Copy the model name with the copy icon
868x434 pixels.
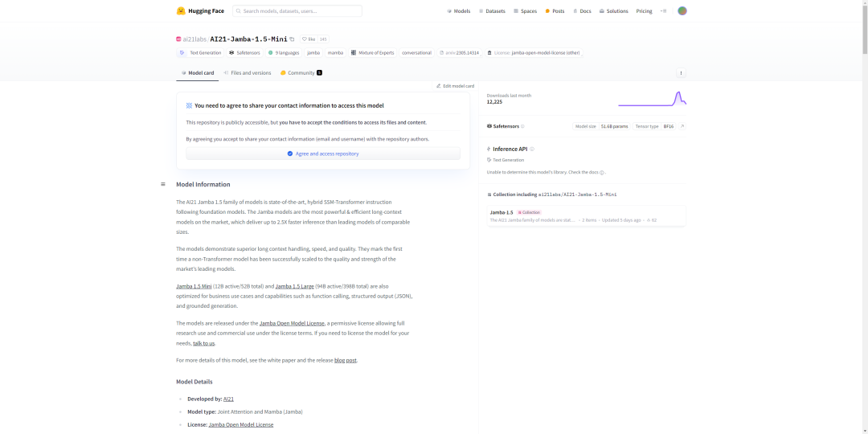[292, 39]
